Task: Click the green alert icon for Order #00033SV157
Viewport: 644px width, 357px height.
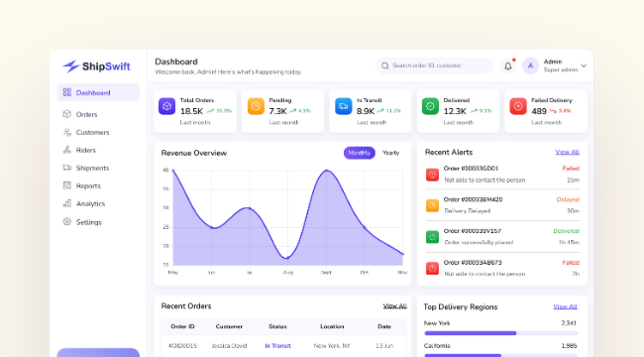Action: pyautogui.click(x=432, y=237)
